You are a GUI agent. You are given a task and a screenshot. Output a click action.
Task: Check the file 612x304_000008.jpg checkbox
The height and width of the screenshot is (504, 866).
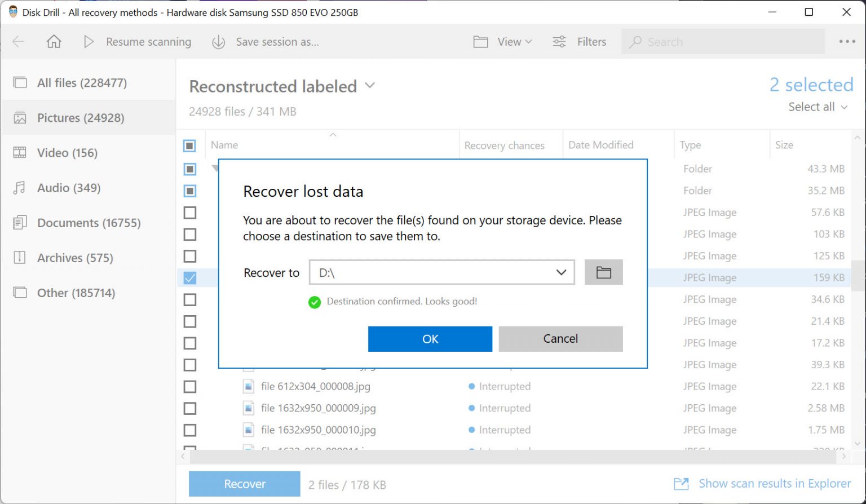(x=189, y=386)
